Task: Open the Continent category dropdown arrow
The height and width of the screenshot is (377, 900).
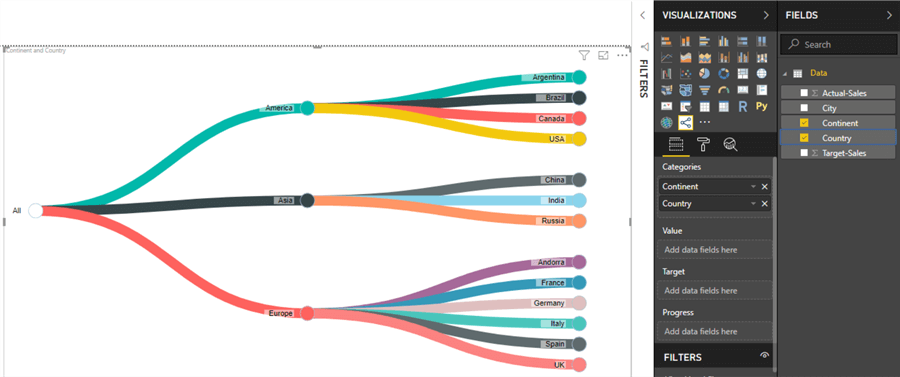Action: click(753, 187)
